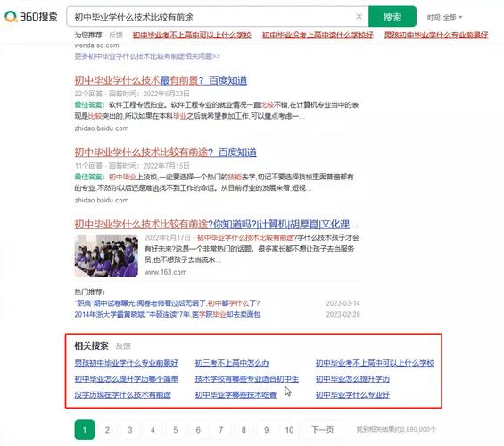Image resolution: width=504 pixels, height=446 pixels.
Task: Open top suggestion 男孩初中毕业学什么专业前景好
Action: [x=436, y=35]
